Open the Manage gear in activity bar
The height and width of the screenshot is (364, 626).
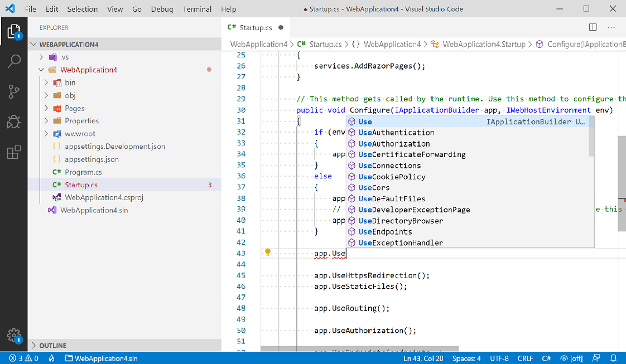coord(14,336)
